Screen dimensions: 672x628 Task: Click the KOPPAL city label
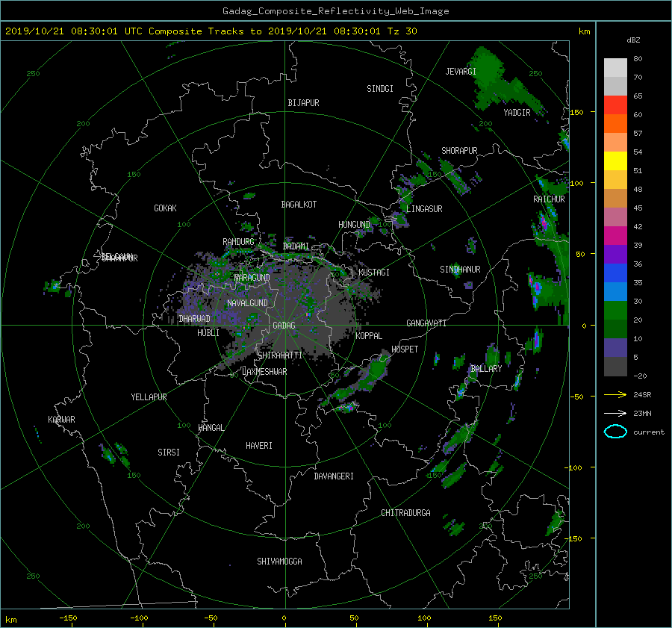pos(369,336)
